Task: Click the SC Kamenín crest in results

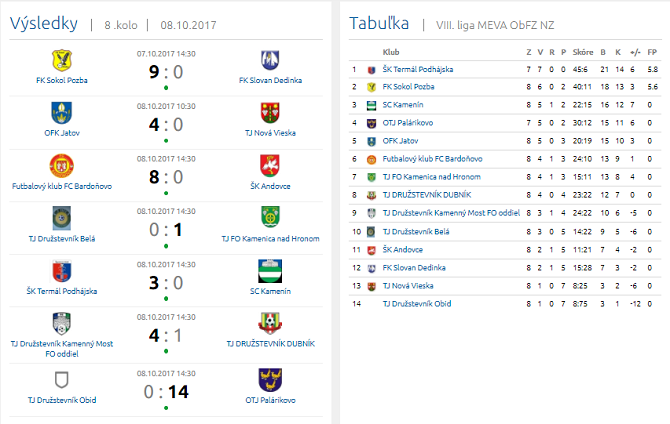Action: pos(271,270)
